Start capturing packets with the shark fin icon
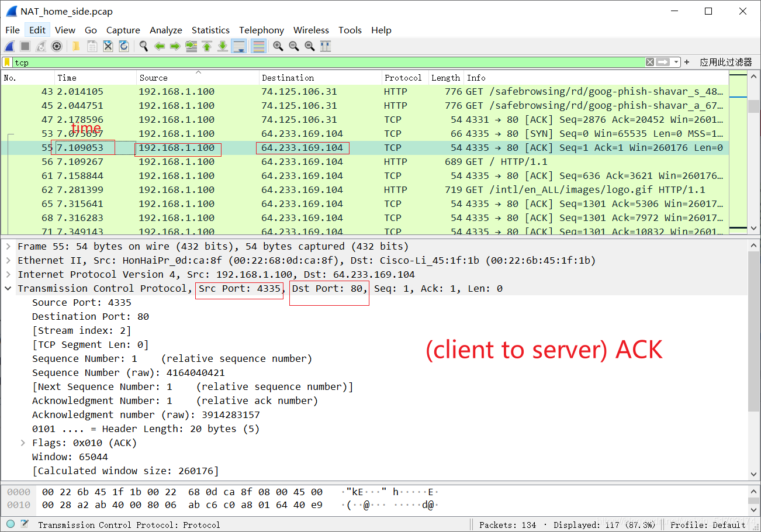Image resolution: width=761 pixels, height=532 pixels. click(x=9, y=46)
